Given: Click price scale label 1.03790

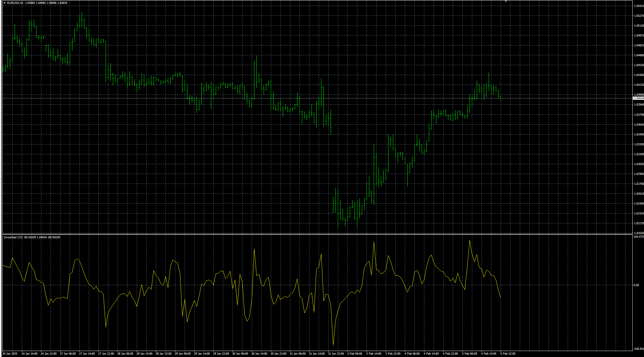Looking at the screenshot, I should tap(639, 115).
